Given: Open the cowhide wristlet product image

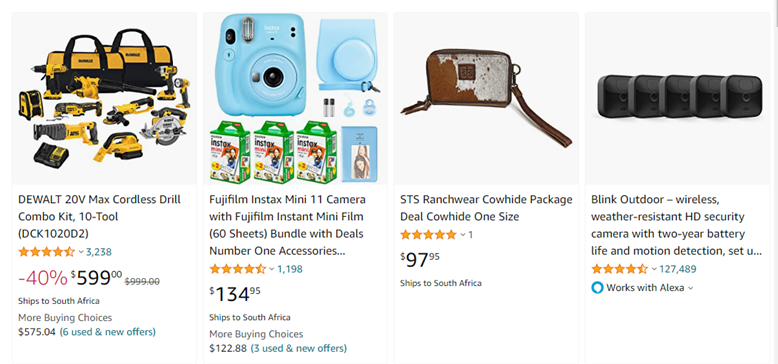Looking at the screenshot, I should [486, 98].
